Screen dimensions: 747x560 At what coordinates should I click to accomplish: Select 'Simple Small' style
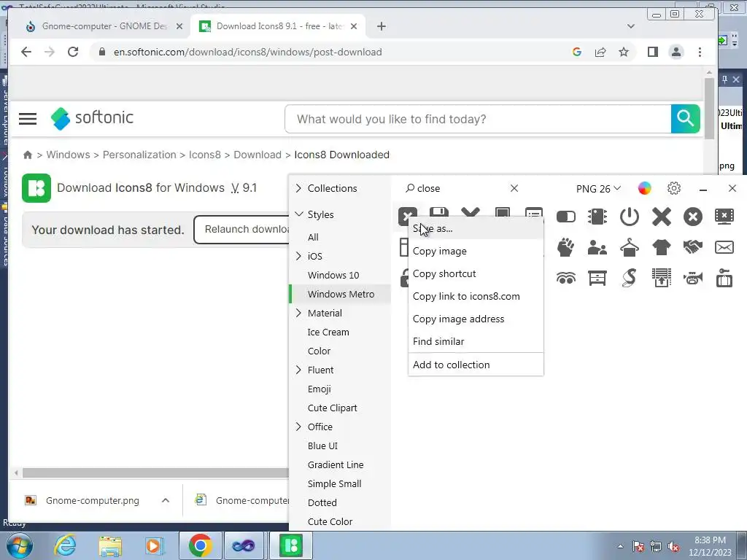(334, 484)
